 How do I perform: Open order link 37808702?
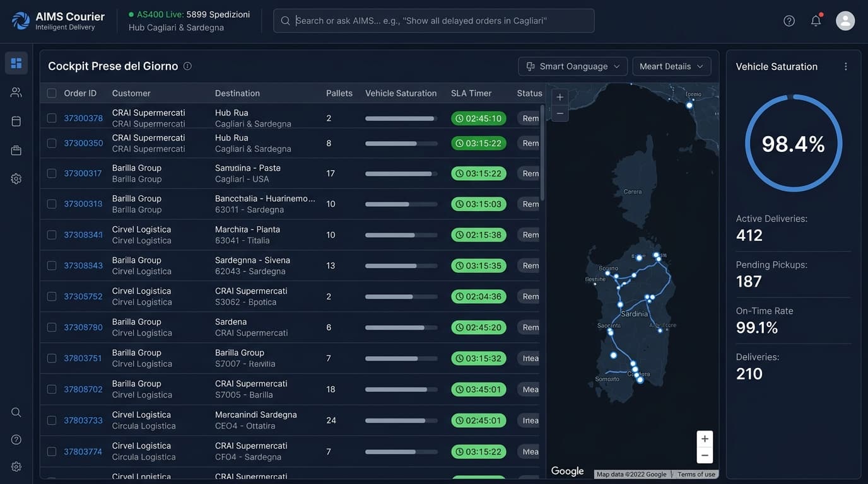83,389
